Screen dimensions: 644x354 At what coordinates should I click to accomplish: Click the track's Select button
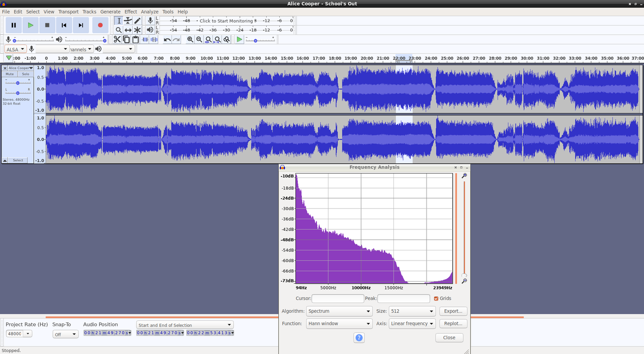tap(18, 160)
